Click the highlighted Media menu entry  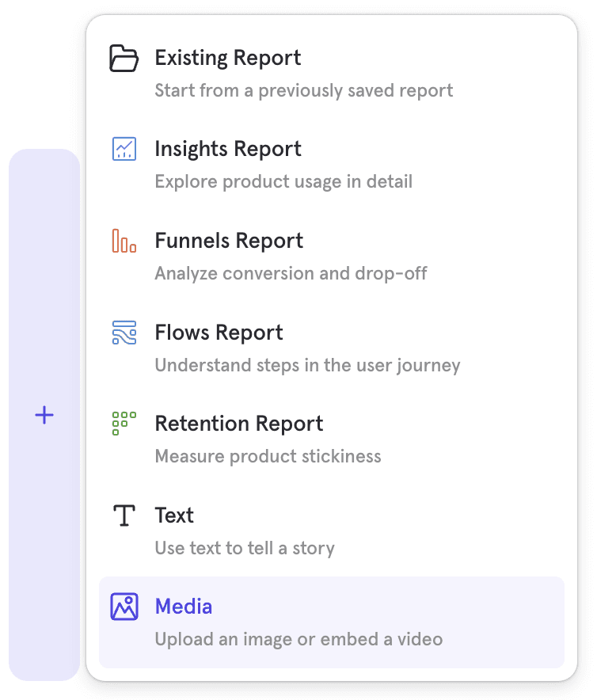(184, 607)
